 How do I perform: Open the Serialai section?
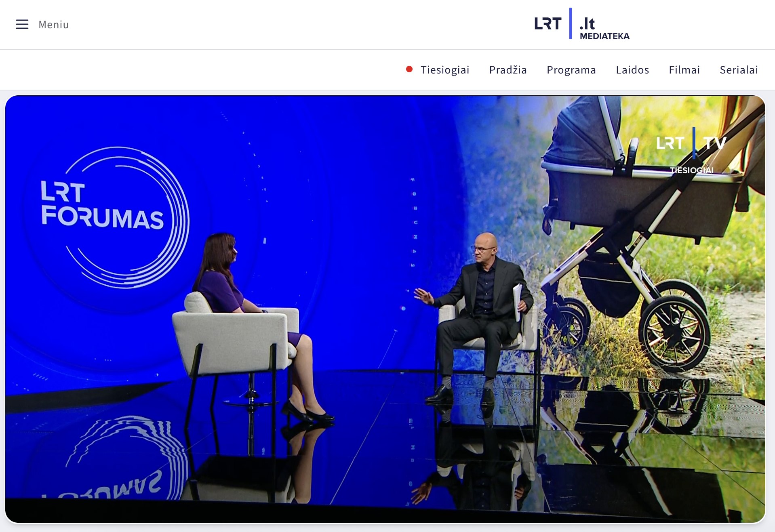point(739,70)
